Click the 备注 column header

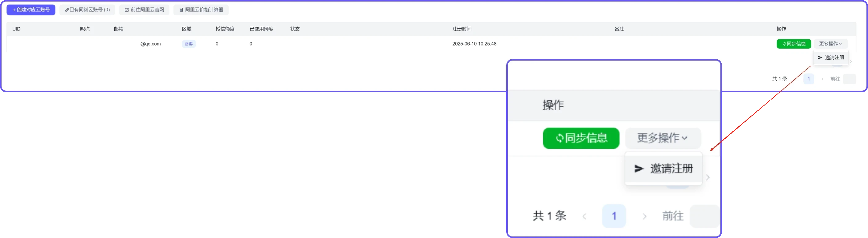pyautogui.click(x=619, y=29)
